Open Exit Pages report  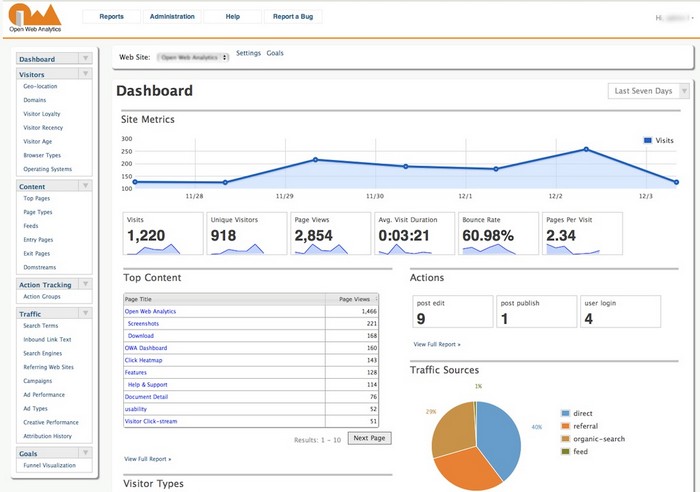coord(37,254)
